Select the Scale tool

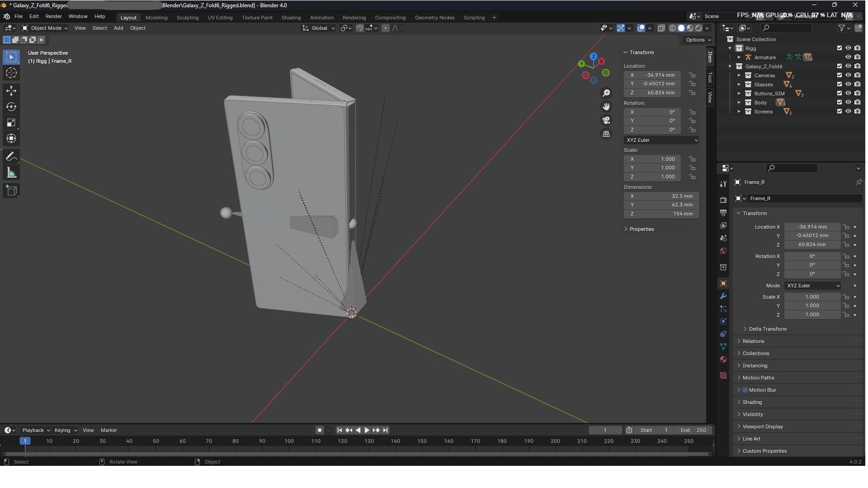11,122
